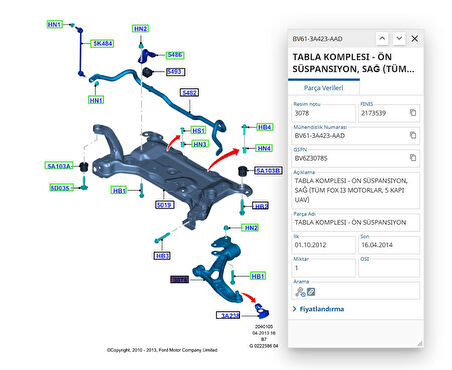Click the 5019 subframe callout
The width and height of the screenshot is (452, 370).
tap(165, 205)
